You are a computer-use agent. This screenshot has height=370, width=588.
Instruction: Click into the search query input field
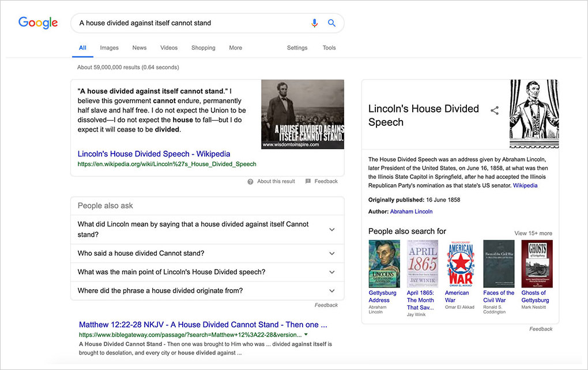pyautogui.click(x=191, y=23)
